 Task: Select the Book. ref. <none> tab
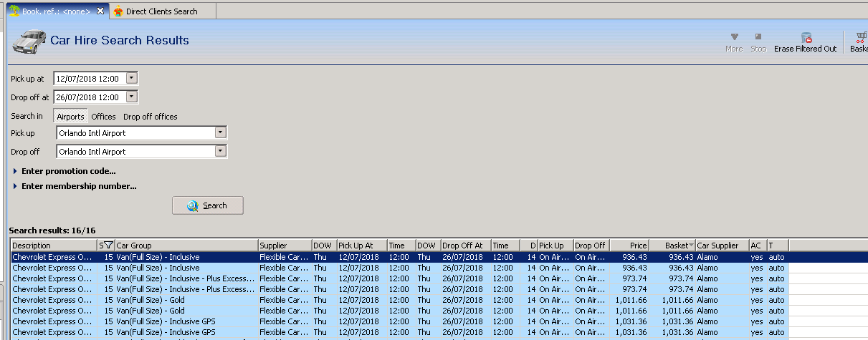(56, 11)
